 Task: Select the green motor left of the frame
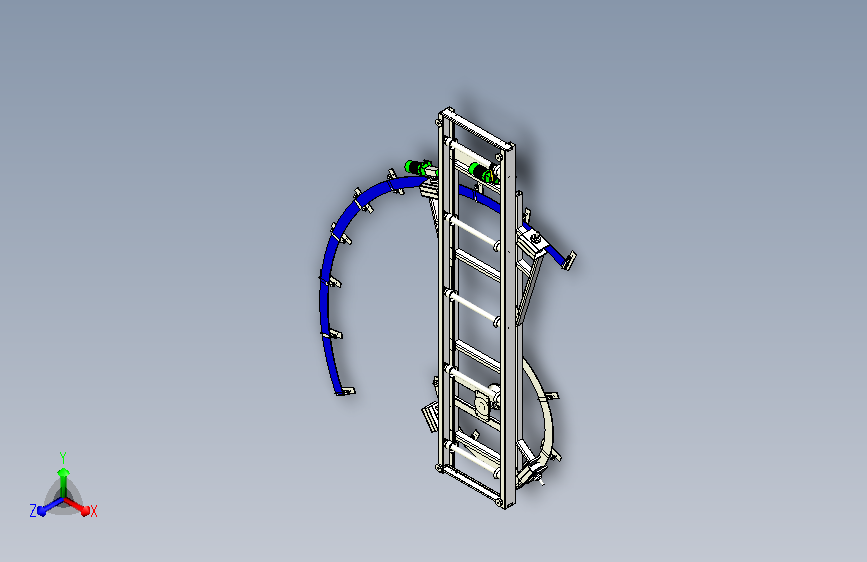click(x=417, y=167)
